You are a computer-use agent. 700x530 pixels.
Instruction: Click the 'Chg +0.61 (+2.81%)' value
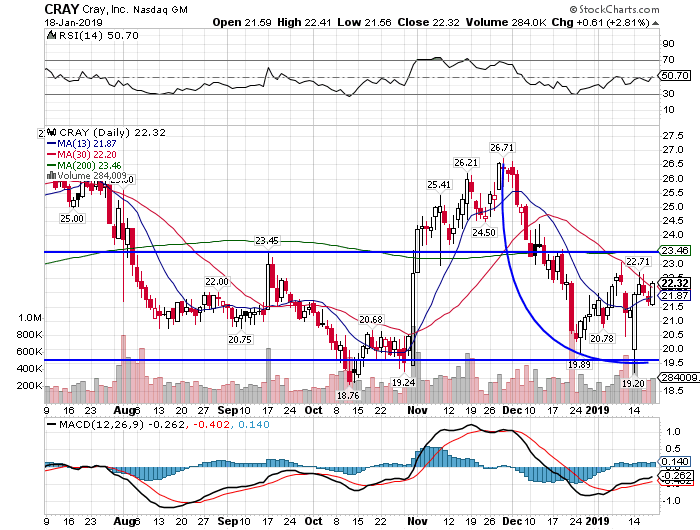(x=601, y=22)
